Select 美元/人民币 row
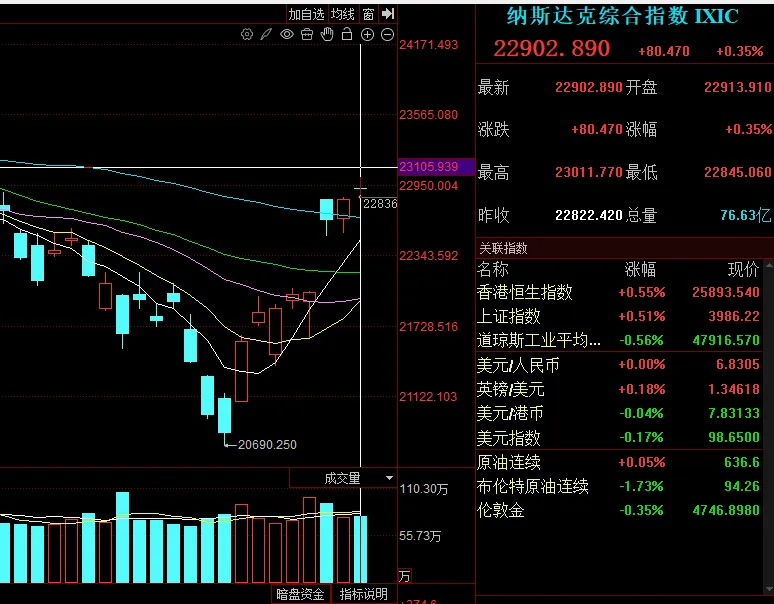The width and height of the screenshot is (774, 604). [x=619, y=365]
